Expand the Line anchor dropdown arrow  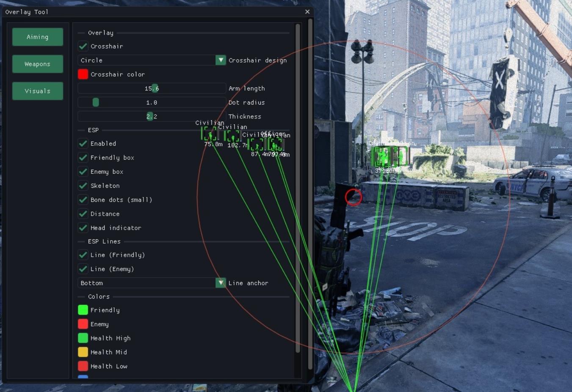pyautogui.click(x=221, y=283)
